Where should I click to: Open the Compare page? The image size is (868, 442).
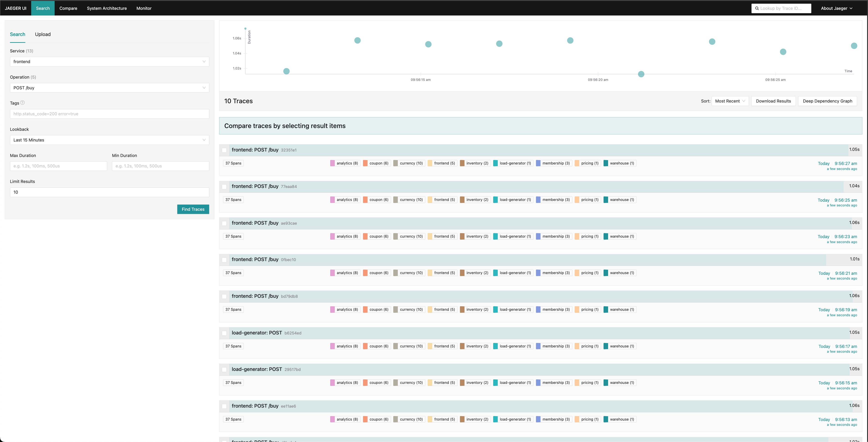click(x=69, y=8)
